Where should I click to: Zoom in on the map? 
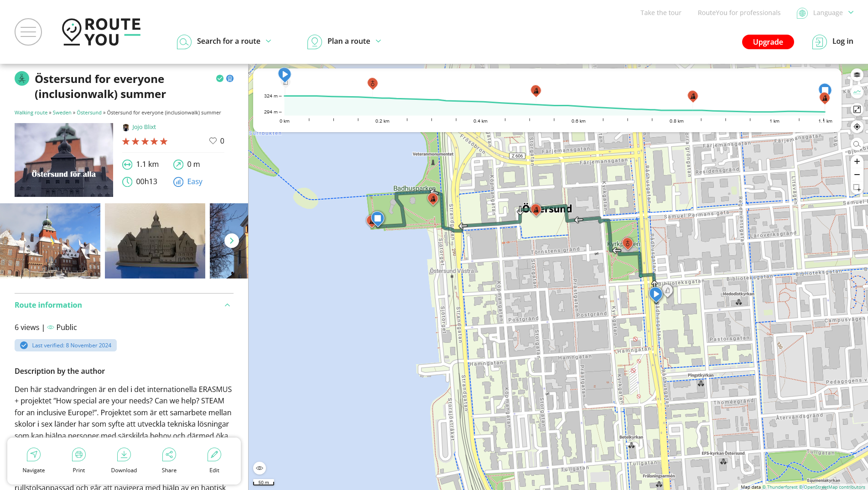click(x=857, y=161)
